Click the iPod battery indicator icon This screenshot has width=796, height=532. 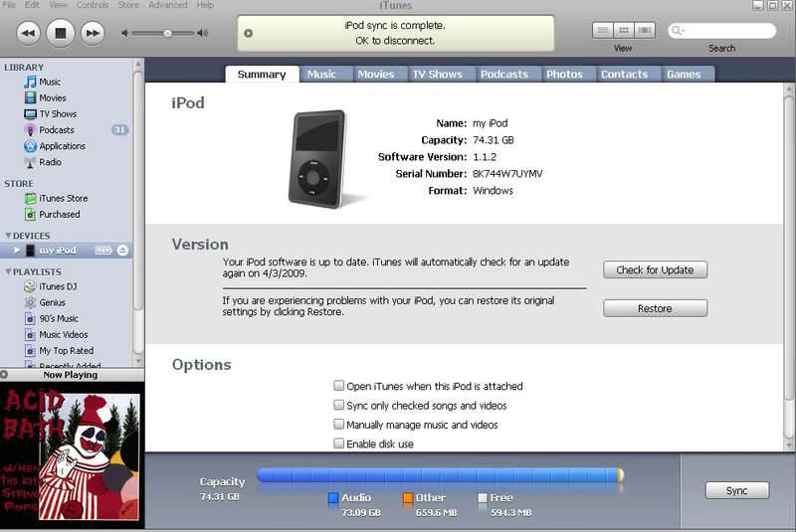[x=103, y=251]
